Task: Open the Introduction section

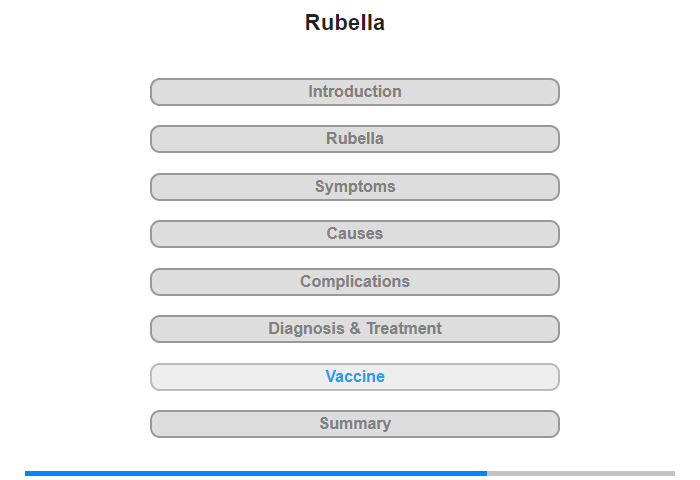Action: [355, 92]
